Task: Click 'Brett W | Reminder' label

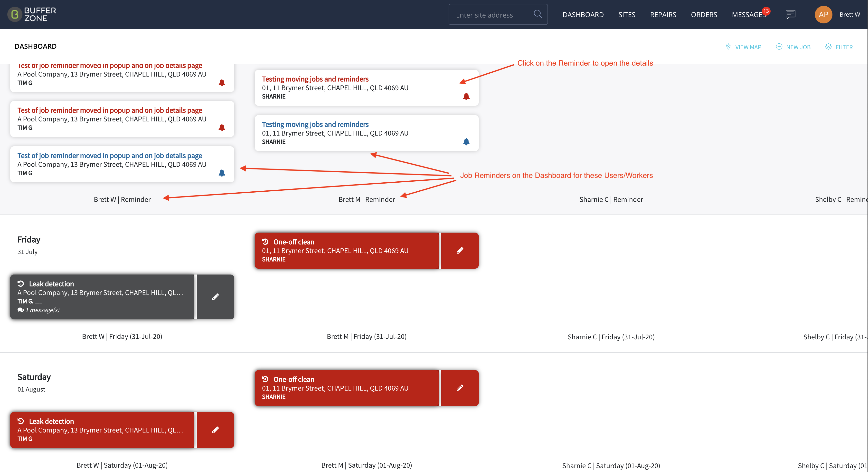Action: click(x=122, y=199)
